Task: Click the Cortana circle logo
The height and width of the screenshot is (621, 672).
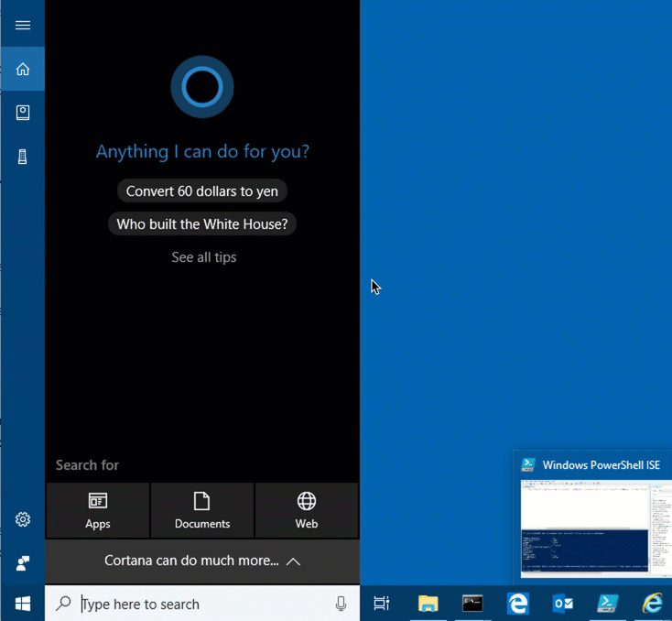Action: (202, 87)
